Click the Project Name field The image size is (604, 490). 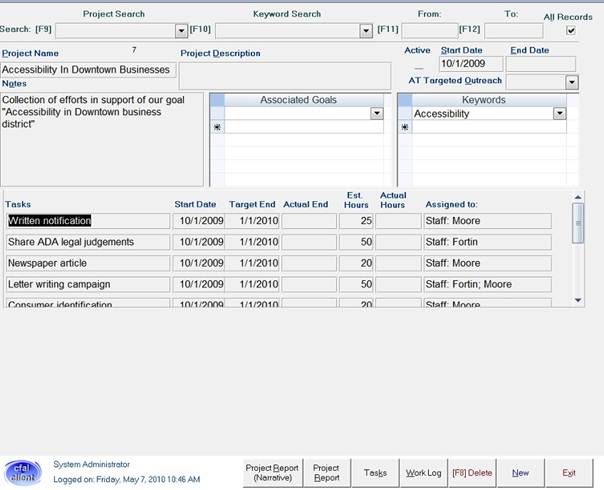click(88, 70)
